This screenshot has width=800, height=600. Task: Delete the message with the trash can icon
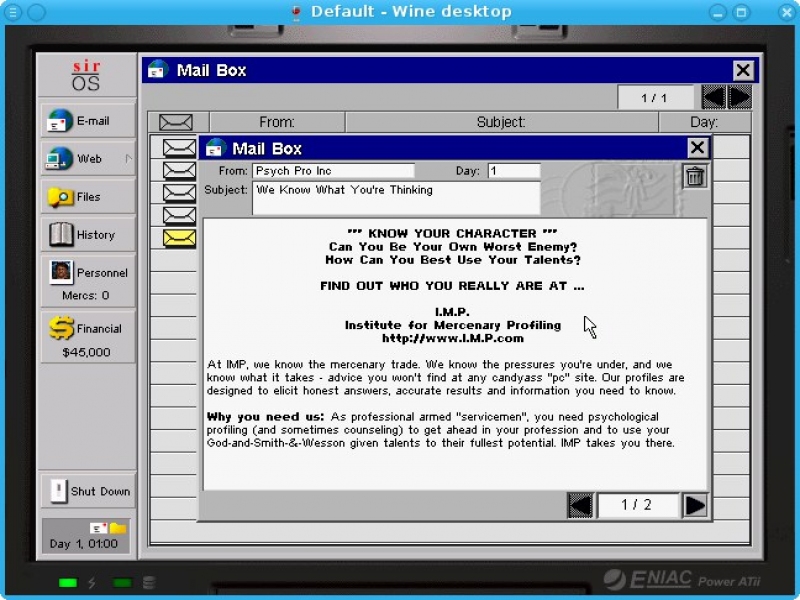[695, 177]
